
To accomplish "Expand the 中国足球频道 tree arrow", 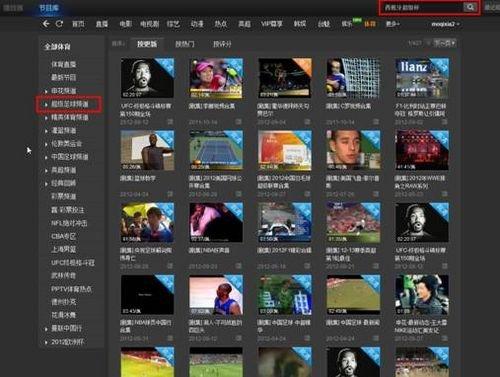I will click(46, 157).
